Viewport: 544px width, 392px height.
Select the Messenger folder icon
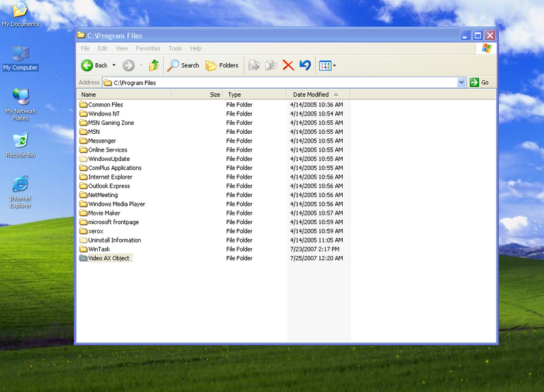(83, 141)
